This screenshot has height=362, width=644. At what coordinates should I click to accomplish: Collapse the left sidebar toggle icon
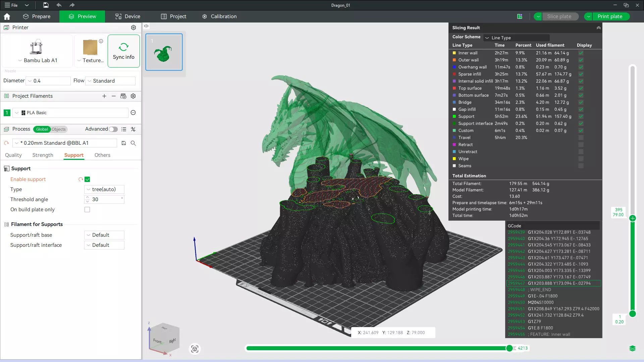click(146, 26)
